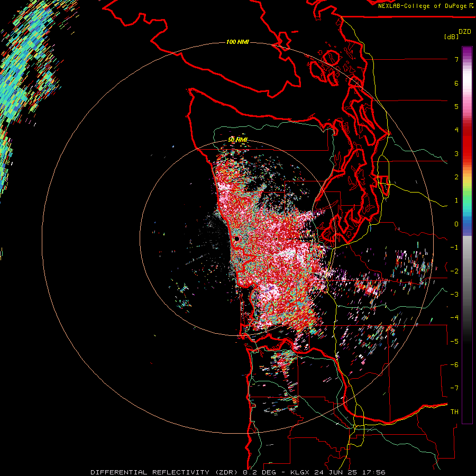Image resolution: width=476 pixels, height=476 pixels.
Task: Click the 50 NMI range ring label
Action: tap(237, 140)
